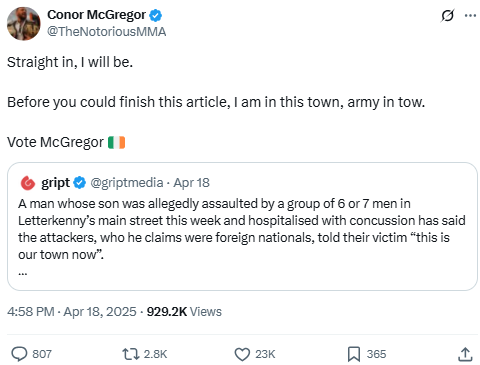Click the reply speech bubble icon
480x365 pixels.
point(19,354)
